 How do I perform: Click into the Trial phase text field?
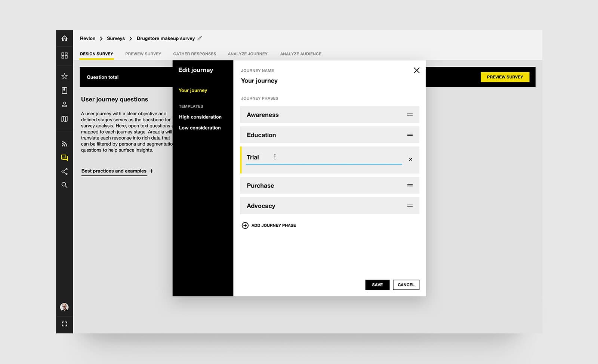(x=324, y=157)
